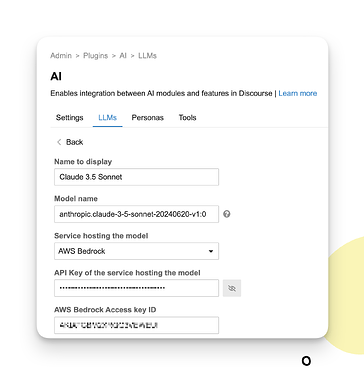Click the Name to display label
This screenshot has width=364, height=375.
point(83,162)
